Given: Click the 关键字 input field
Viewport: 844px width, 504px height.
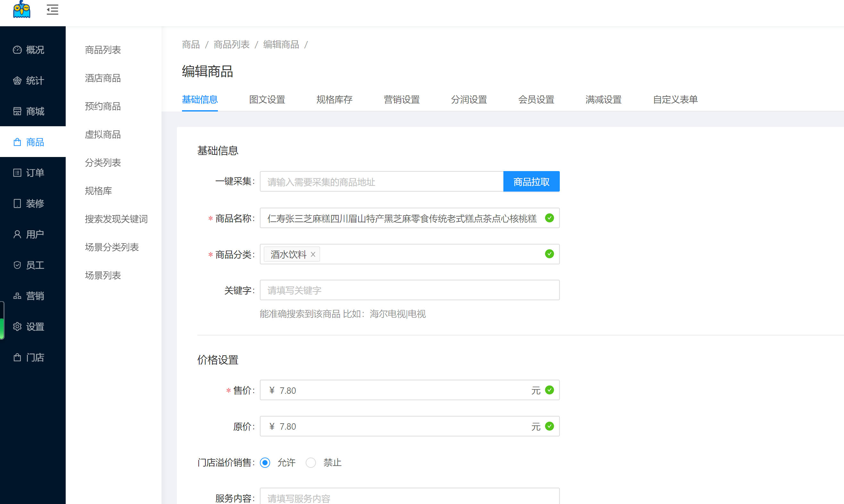Looking at the screenshot, I should [409, 290].
